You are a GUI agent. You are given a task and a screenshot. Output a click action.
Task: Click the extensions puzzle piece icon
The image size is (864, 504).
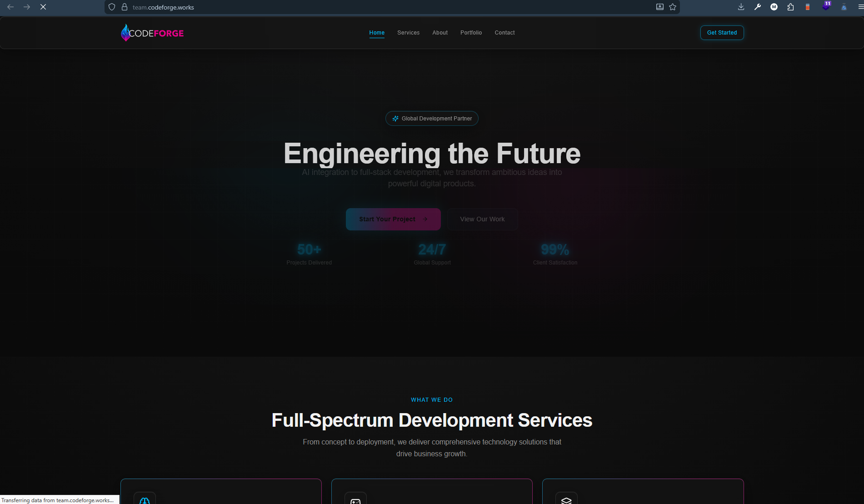click(x=791, y=7)
